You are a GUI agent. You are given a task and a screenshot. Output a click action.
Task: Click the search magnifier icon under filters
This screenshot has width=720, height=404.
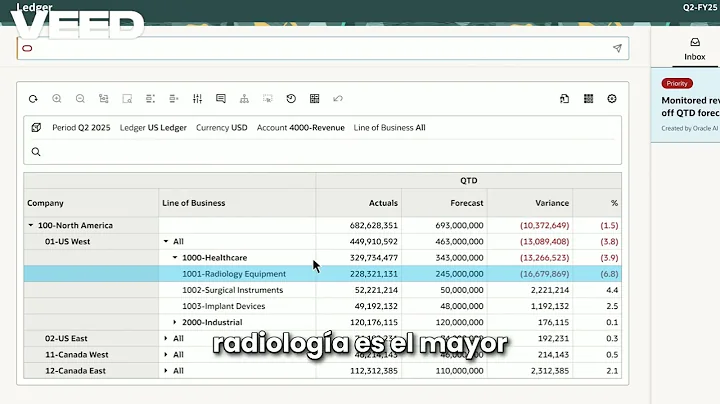pos(36,152)
